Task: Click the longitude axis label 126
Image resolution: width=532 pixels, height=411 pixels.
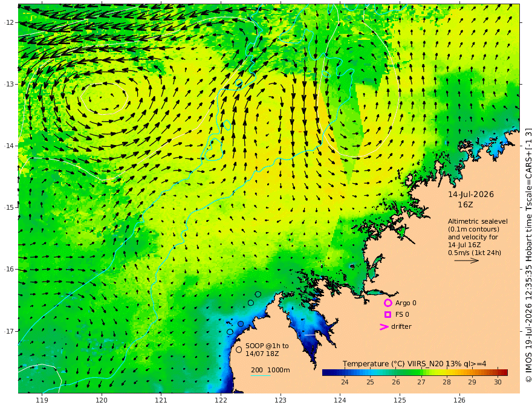Action: tap(459, 400)
